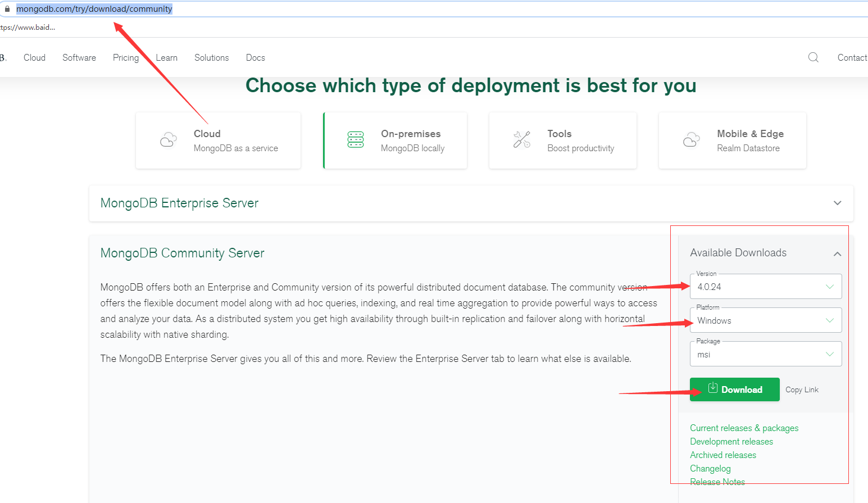Screen dimensions: 868x503
Task: Open the Learn menu
Action: tap(167, 57)
